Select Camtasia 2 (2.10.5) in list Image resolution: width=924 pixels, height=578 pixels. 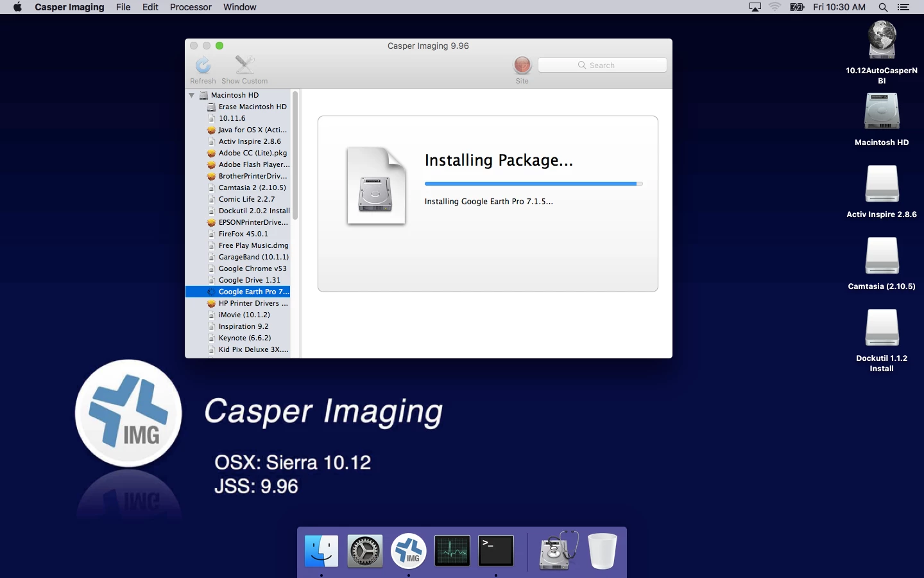click(x=238, y=188)
